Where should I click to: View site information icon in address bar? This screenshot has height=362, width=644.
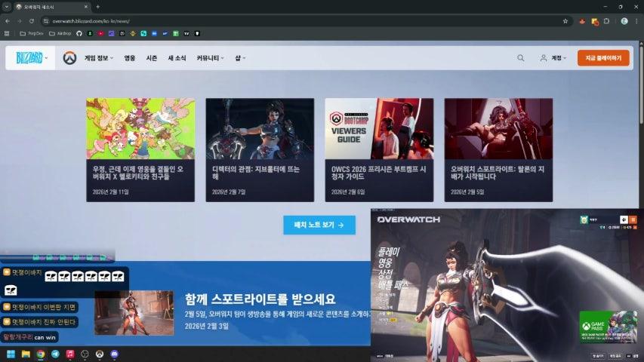click(x=46, y=21)
